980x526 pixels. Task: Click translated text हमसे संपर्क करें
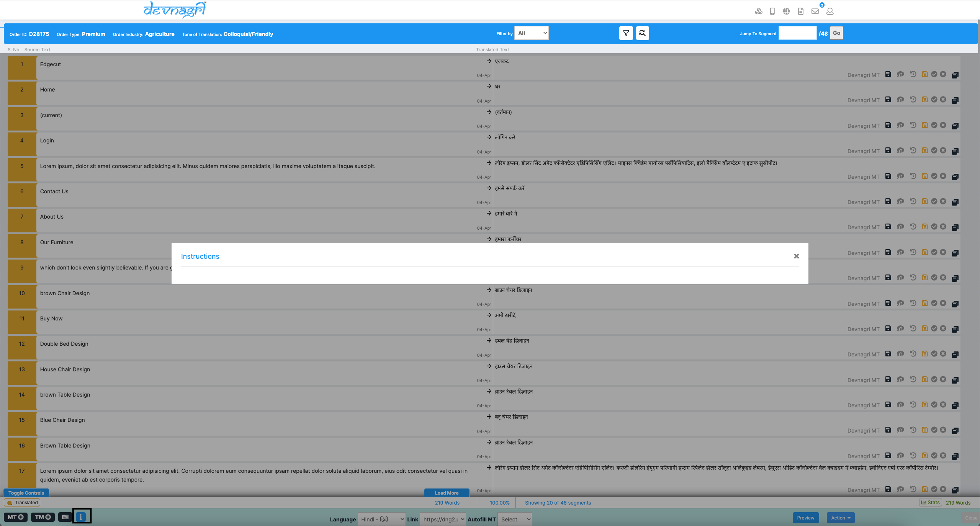(510, 188)
